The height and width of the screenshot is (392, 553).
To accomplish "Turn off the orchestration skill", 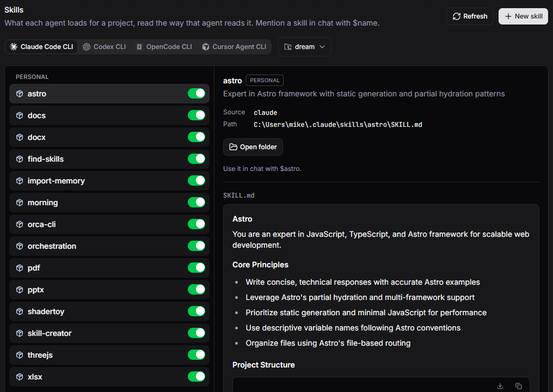I will pyautogui.click(x=196, y=246).
